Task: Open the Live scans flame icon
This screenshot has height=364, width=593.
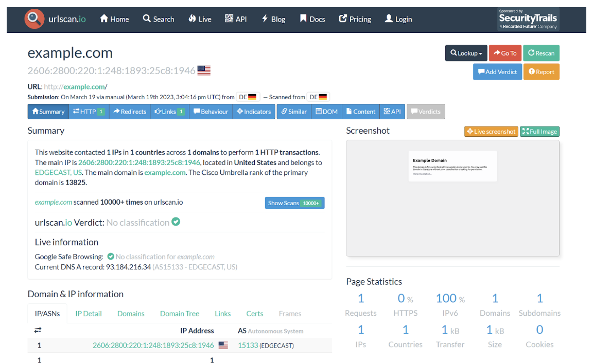Action: pyautogui.click(x=193, y=19)
